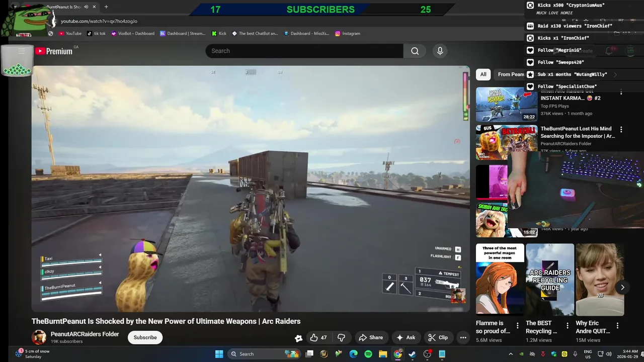The height and width of the screenshot is (362, 644).
Task: Start voice search with microphone icon
Action: (440, 51)
